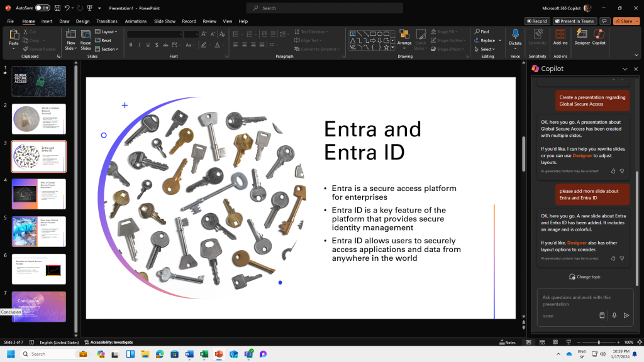Toggle AutoSave switch
644x362 pixels.
click(x=42, y=8)
